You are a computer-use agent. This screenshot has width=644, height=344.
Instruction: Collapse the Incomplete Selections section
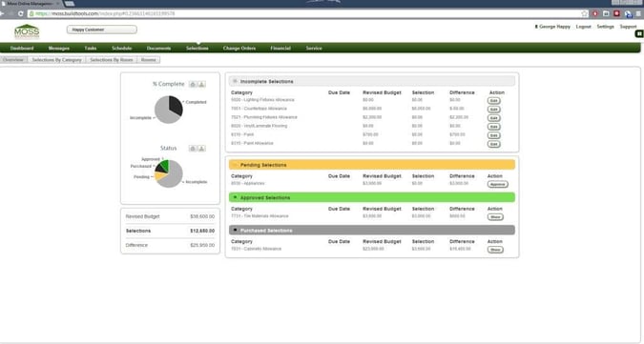pos(235,81)
